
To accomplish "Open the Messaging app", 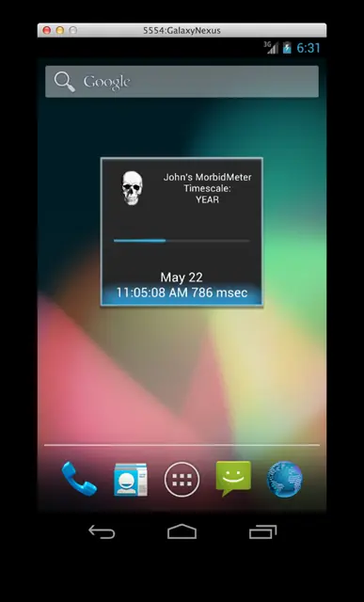I will point(233,479).
